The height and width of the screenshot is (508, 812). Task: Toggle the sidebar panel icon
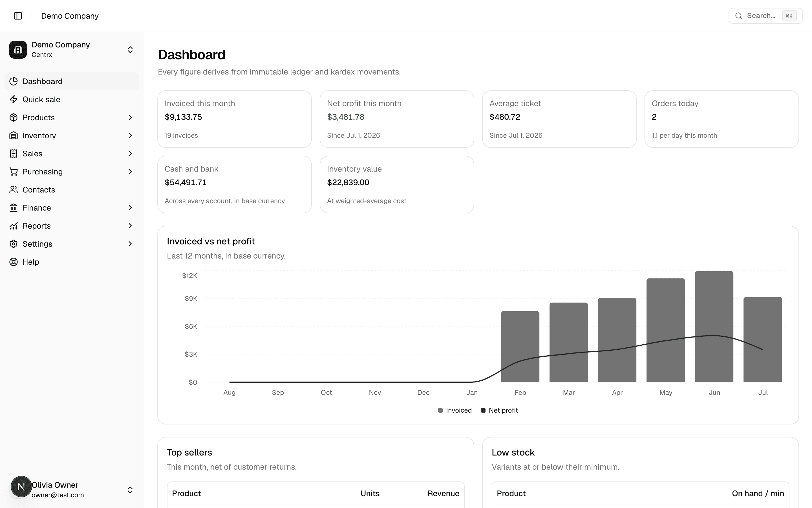(x=18, y=16)
